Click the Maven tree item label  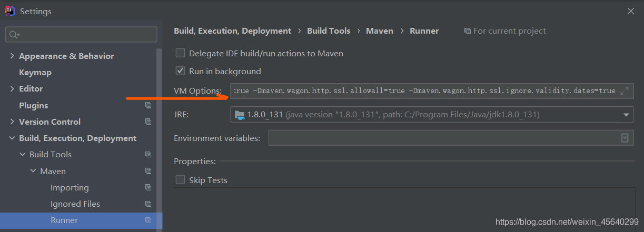pyautogui.click(x=53, y=172)
